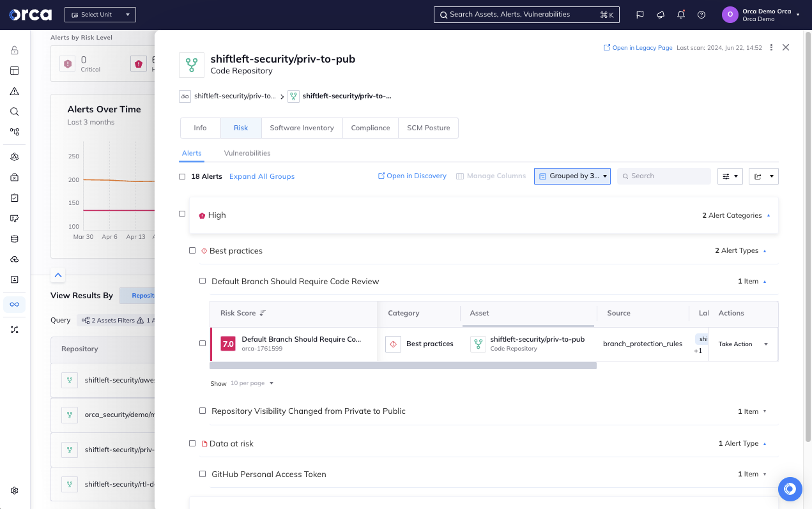This screenshot has width=812, height=509.
Task: Collapse the chart section with chevron-up button
Action: pos(58,275)
